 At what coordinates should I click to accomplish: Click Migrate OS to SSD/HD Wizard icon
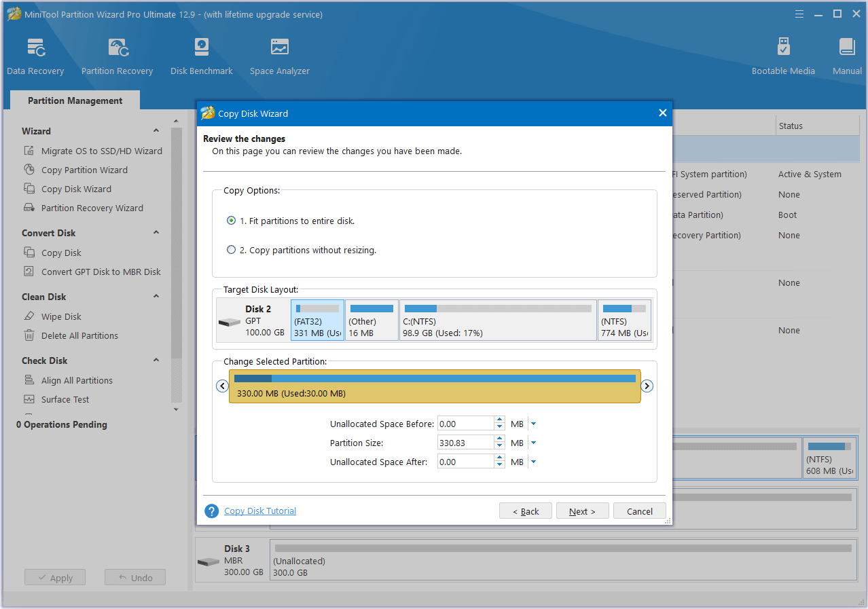(x=29, y=151)
